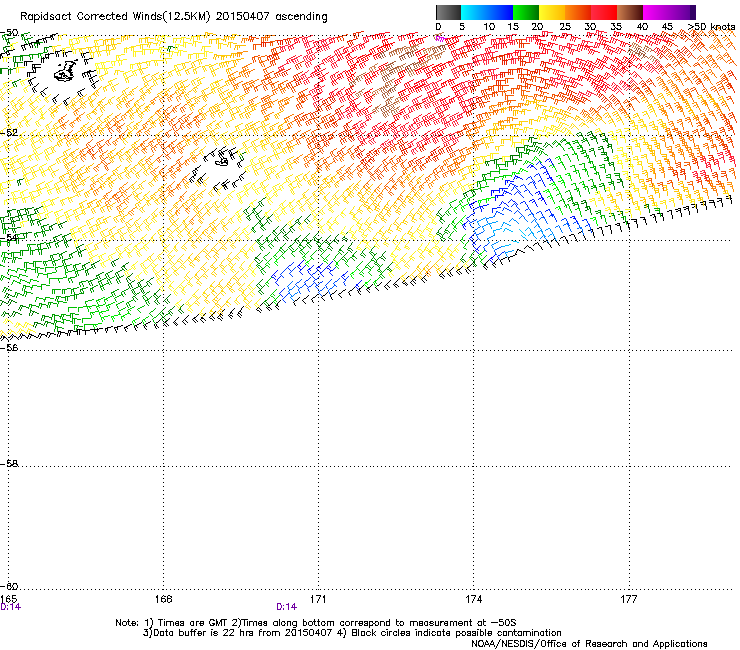
Task: Choose the orange 25-30 knots legend swatch
Action: (578, 12)
